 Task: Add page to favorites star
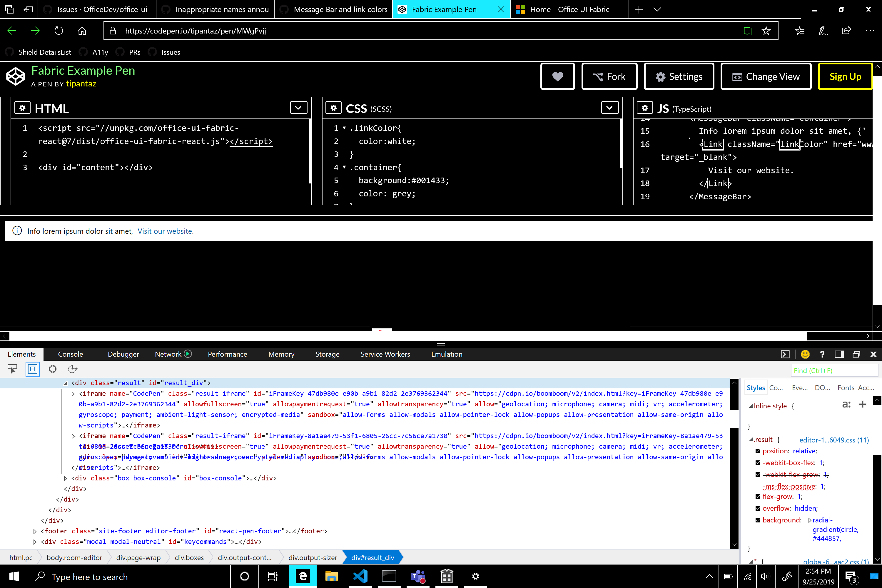[766, 31]
